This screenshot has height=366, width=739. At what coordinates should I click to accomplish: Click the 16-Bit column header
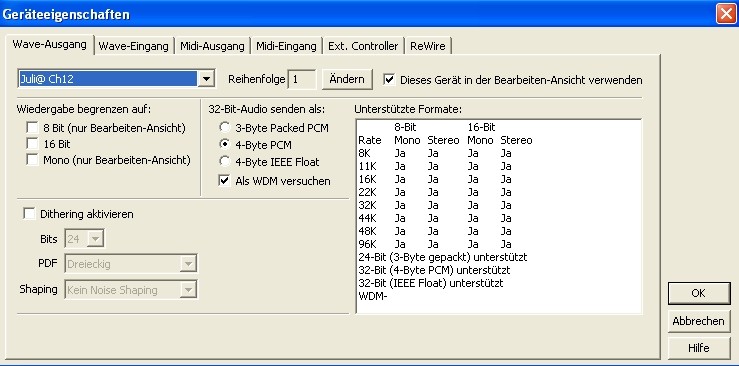pos(481,127)
